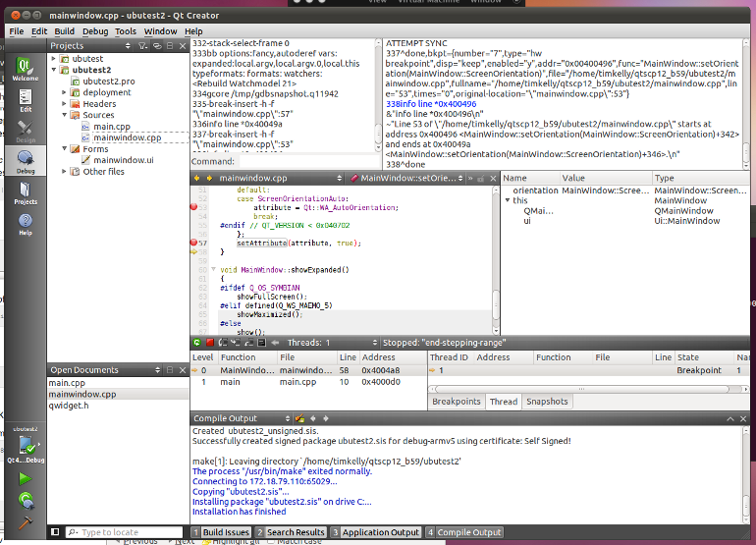Open the Projects mode in sidebar
This screenshot has width=756, height=545.
[x=26, y=192]
